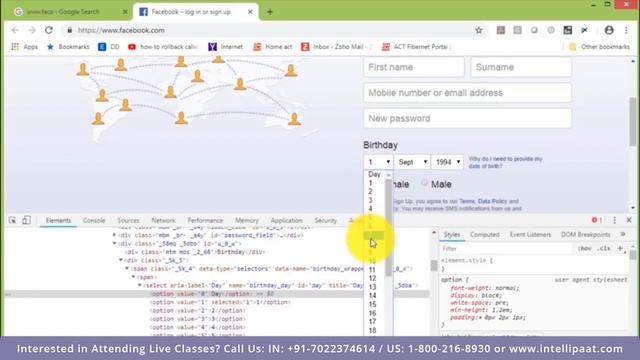The width and height of the screenshot is (640, 360).
Task: Open the Event Listeners tab
Action: (x=530, y=235)
